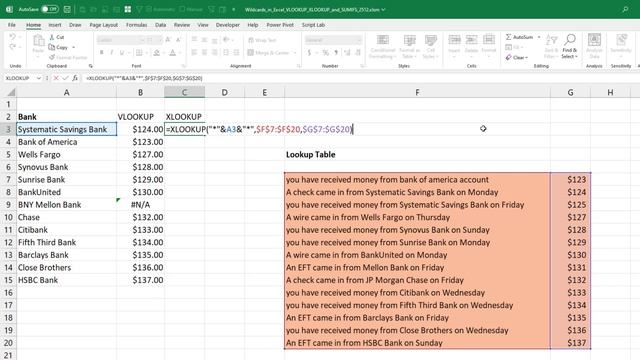Viewport: 640px width, 360px height.
Task: Toggle Italic formatting
Action: 111,53
